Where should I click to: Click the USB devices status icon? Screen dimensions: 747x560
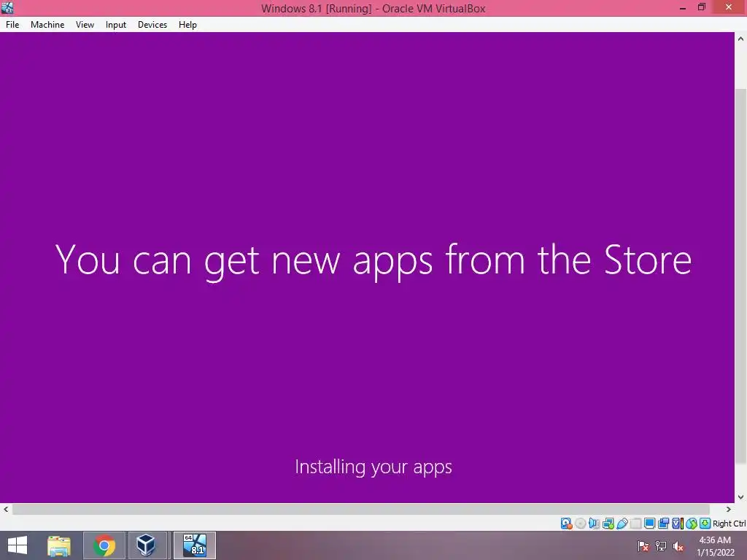click(x=622, y=524)
